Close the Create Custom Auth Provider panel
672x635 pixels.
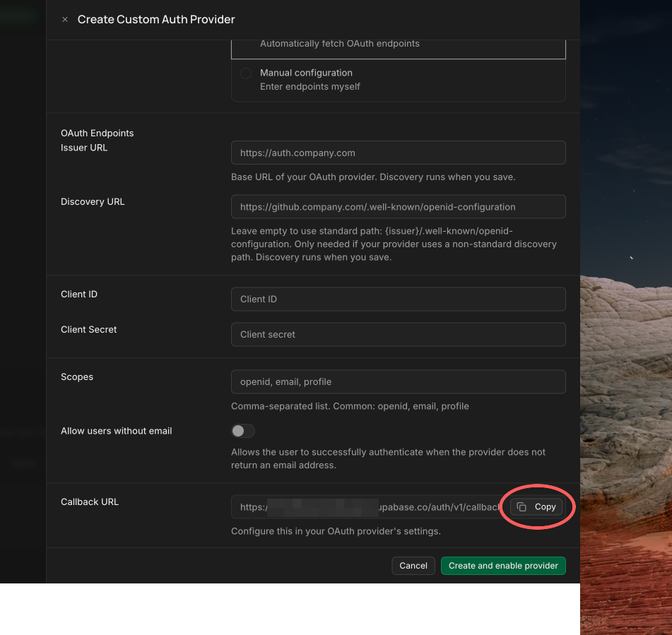click(x=65, y=20)
